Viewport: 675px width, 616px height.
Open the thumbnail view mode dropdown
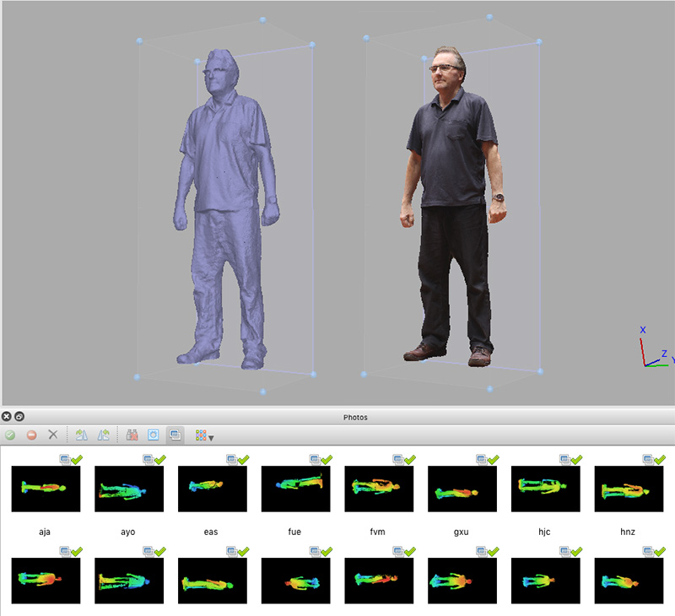tap(204, 435)
